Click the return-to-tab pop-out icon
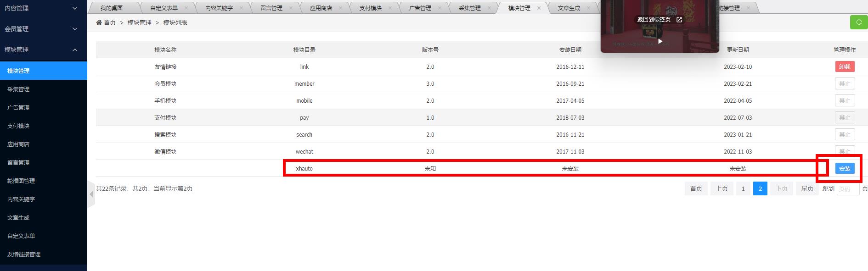This screenshot has width=868, height=271. [x=679, y=20]
